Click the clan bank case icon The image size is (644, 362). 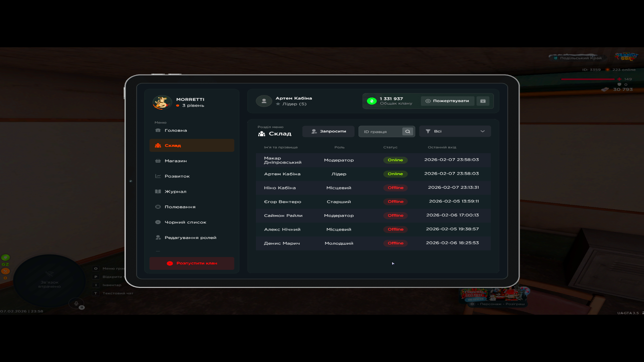coord(483,101)
